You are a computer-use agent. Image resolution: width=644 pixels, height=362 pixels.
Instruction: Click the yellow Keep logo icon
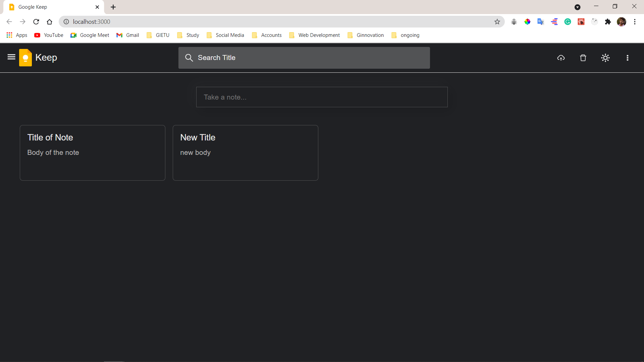[x=25, y=58]
